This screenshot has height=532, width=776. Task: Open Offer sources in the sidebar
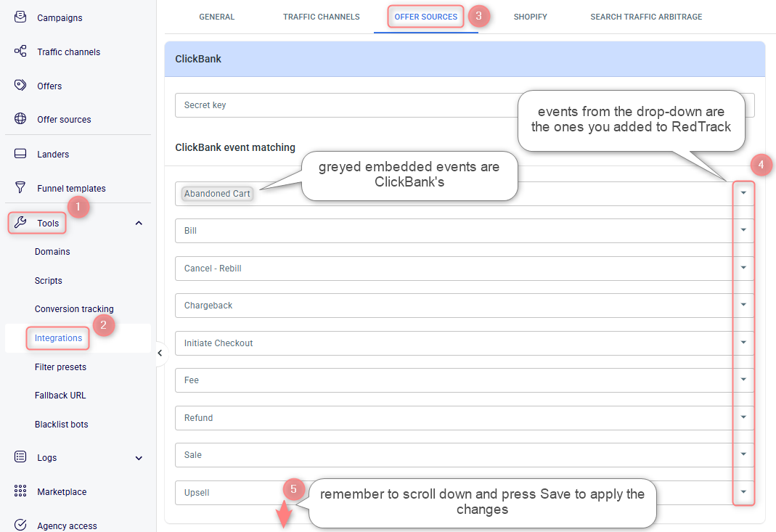pyautogui.click(x=65, y=120)
